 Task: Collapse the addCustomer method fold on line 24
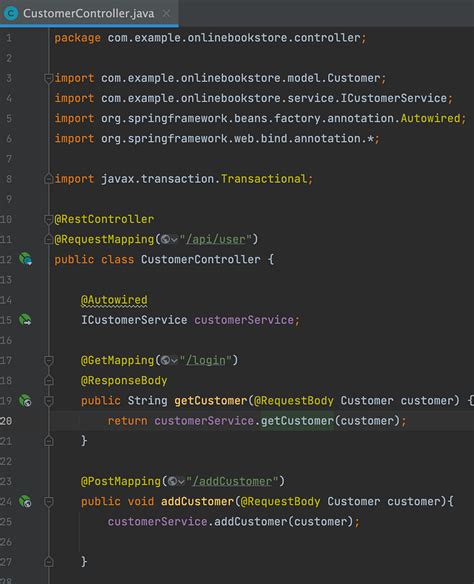[48, 502]
